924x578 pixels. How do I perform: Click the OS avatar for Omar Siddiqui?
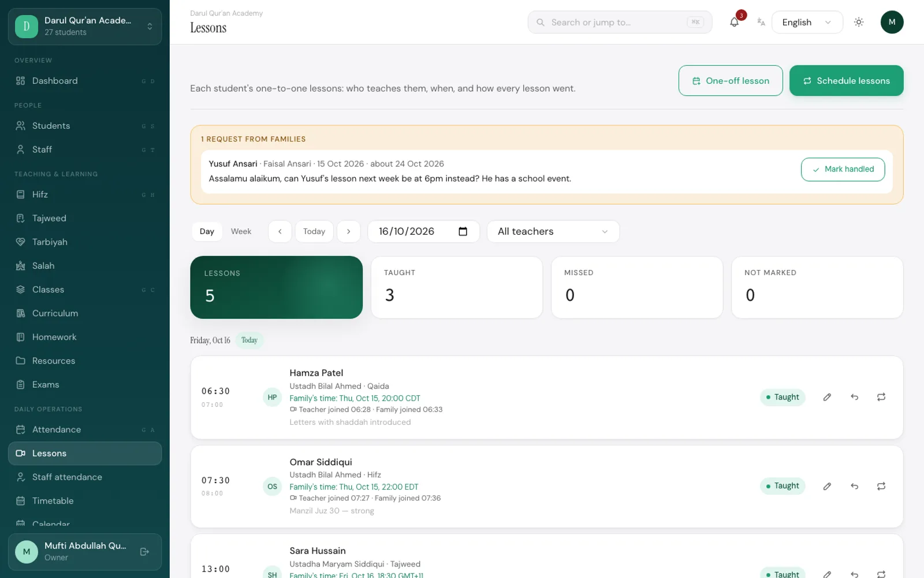click(x=272, y=486)
